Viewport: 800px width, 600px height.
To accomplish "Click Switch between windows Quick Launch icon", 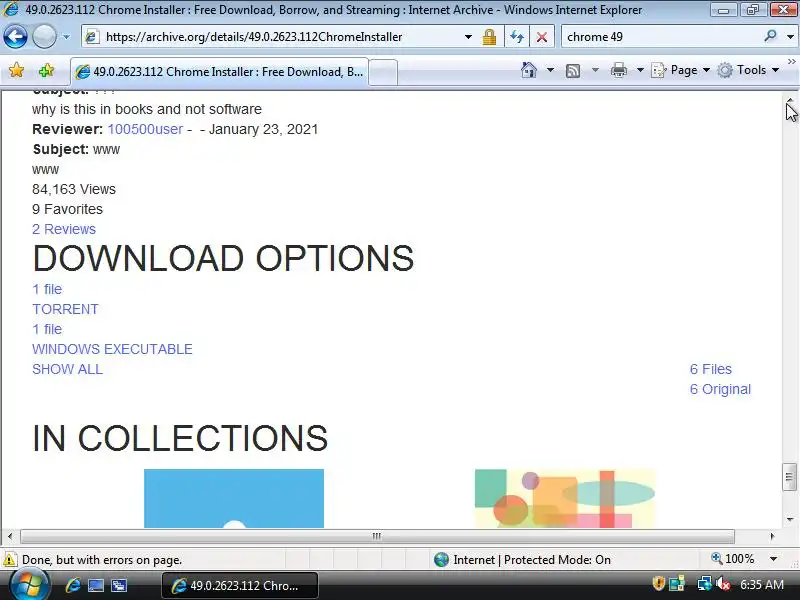I will pyautogui.click(x=119, y=585).
